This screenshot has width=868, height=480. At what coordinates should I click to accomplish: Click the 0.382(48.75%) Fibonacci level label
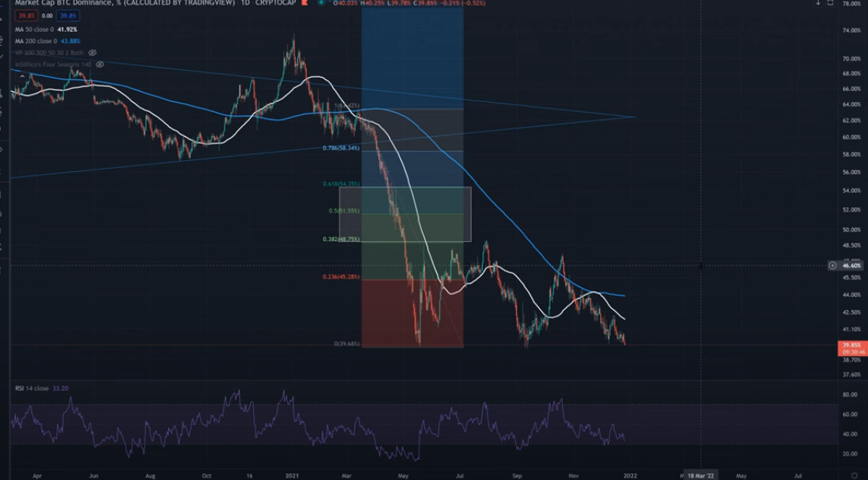point(341,240)
